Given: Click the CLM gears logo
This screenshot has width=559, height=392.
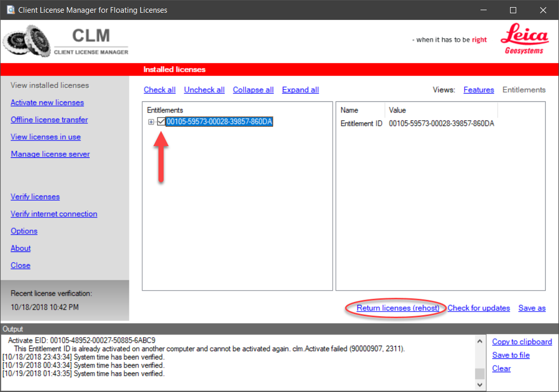Looking at the screenshot, I should tap(26, 41).
